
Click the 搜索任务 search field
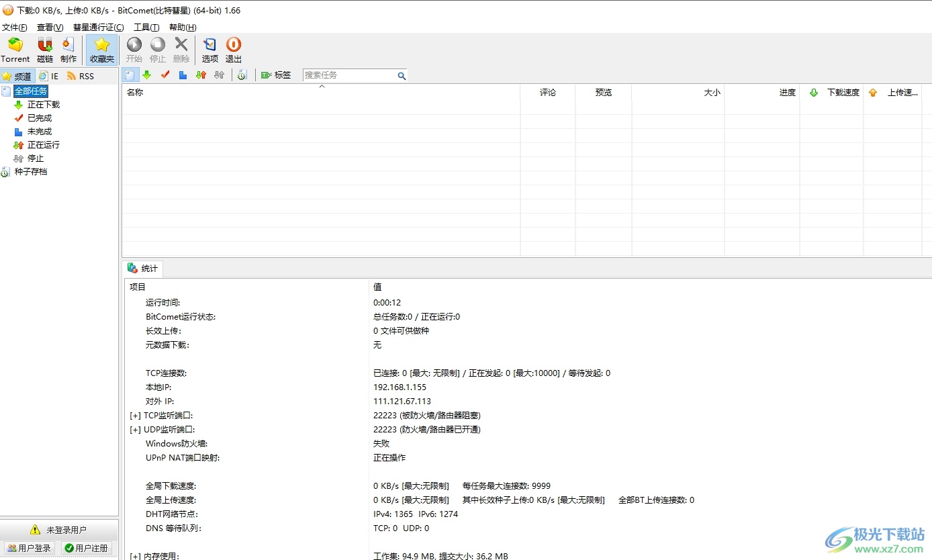[349, 75]
